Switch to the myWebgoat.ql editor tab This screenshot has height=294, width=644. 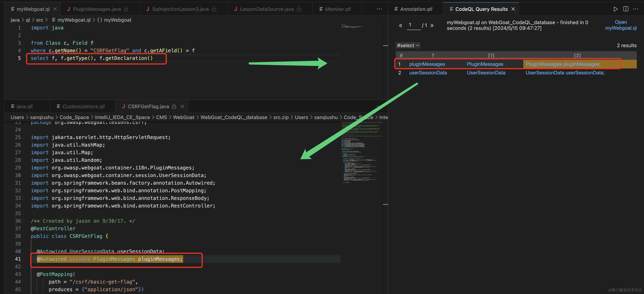(x=33, y=9)
